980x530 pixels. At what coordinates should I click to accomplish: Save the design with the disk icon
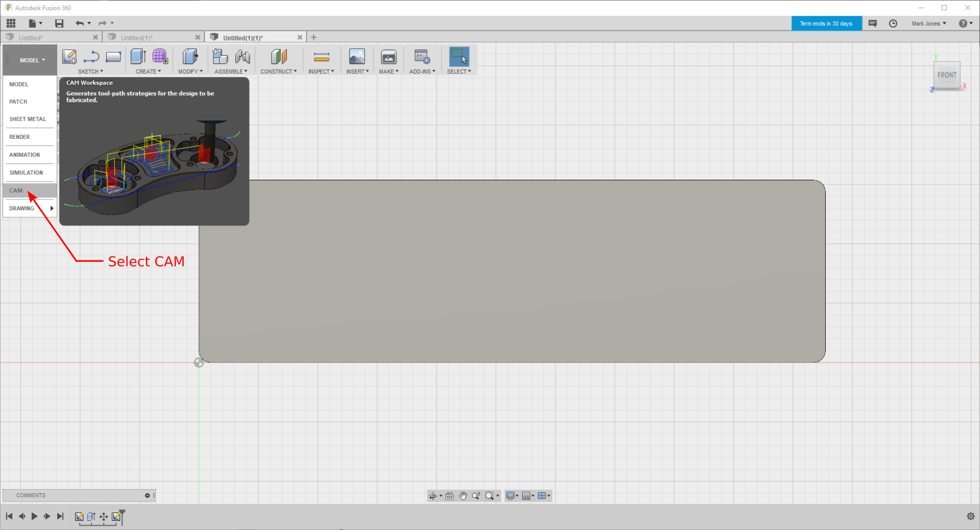pyautogui.click(x=59, y=23)
